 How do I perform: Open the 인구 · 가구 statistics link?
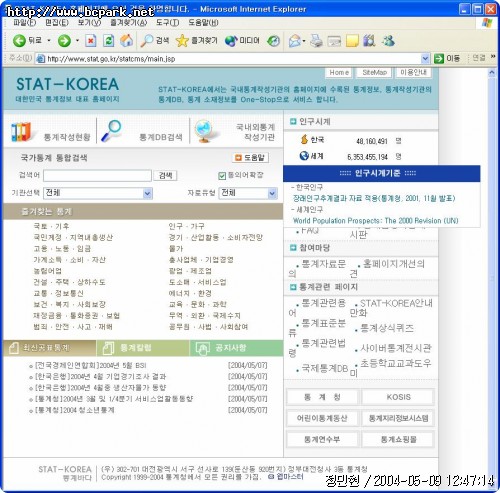186,226
